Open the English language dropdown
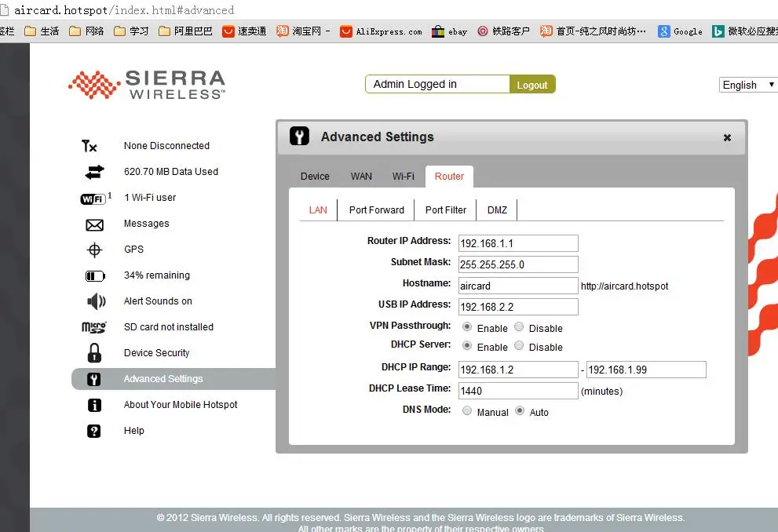The height and width of the screenshot is (532, 778). click(x=748, y=85)
